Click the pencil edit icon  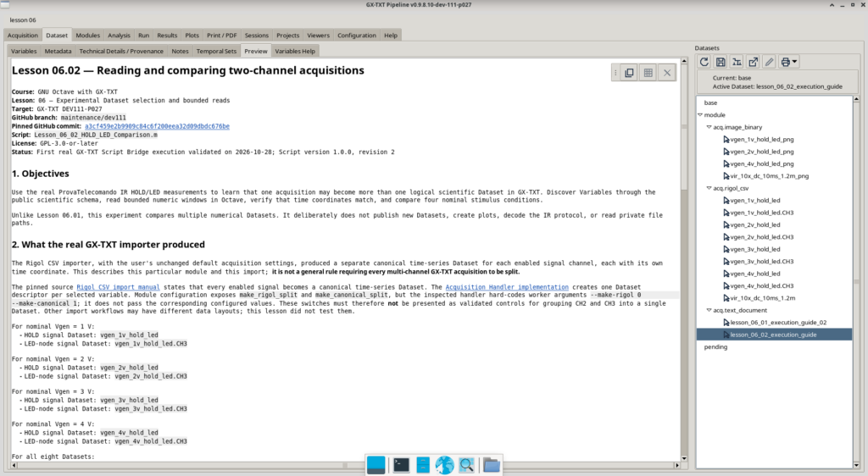coord(769,62)
